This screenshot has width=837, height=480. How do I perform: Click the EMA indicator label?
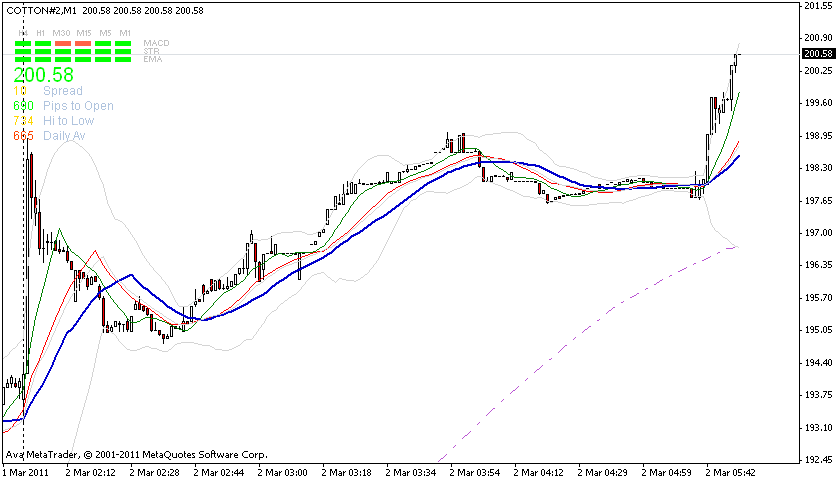point(153,59)
